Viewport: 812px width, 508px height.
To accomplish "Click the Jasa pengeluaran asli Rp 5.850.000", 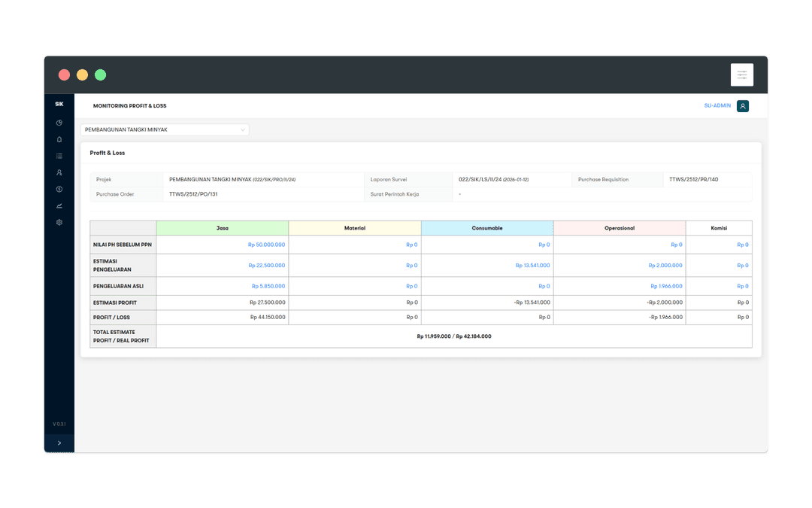I will point(268,286).
